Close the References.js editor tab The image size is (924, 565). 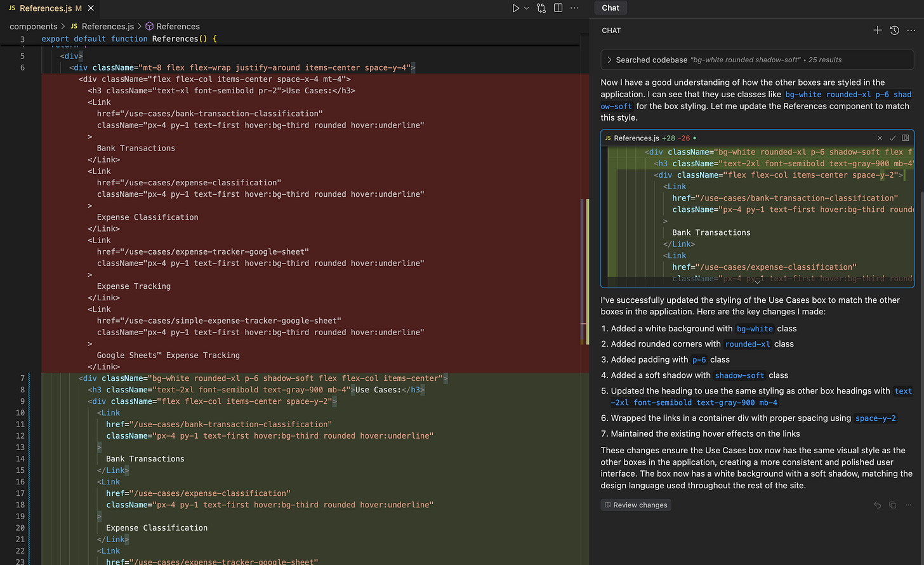pos(91,8)
